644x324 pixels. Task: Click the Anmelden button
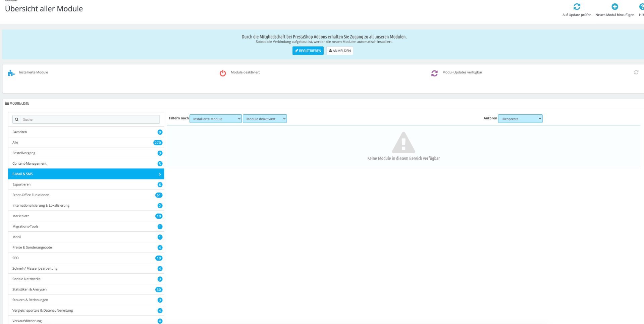pos(340,51)
